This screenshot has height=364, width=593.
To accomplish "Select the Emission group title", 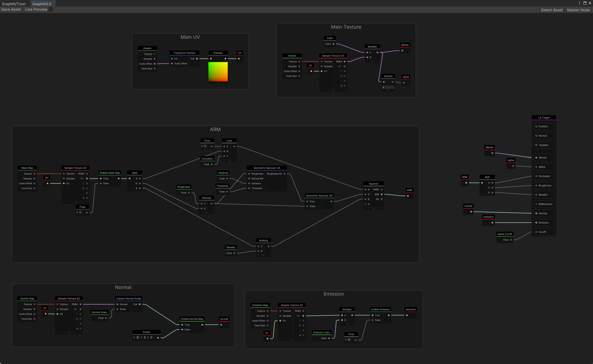I will tap(334, 294).
